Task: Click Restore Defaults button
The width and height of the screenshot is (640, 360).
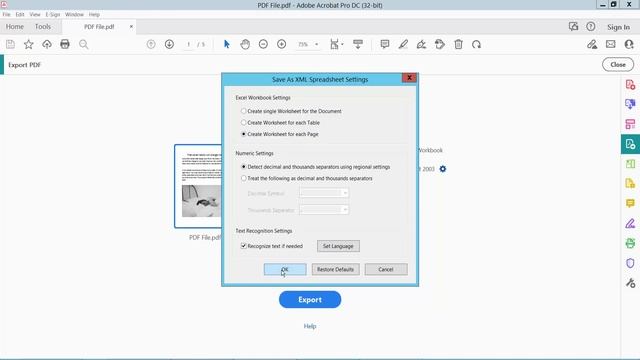Action: [x=336, y=269]
